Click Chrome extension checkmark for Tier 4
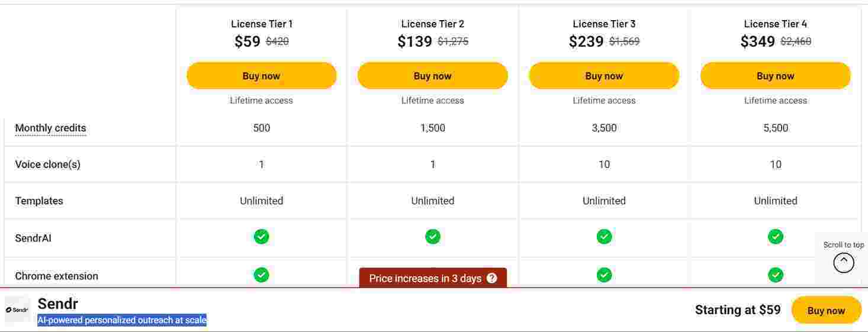This screenshot has height=332, width=868. click(x=776, y=275)
